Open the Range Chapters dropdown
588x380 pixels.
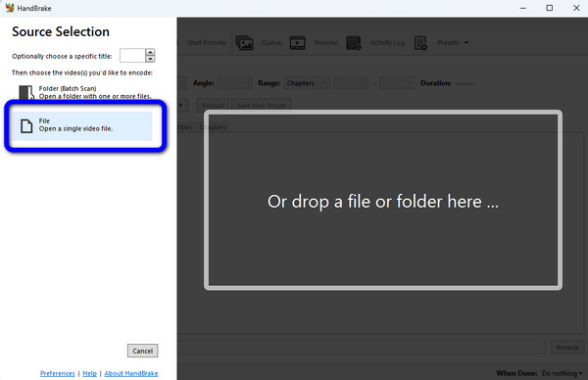pos(307,83)
